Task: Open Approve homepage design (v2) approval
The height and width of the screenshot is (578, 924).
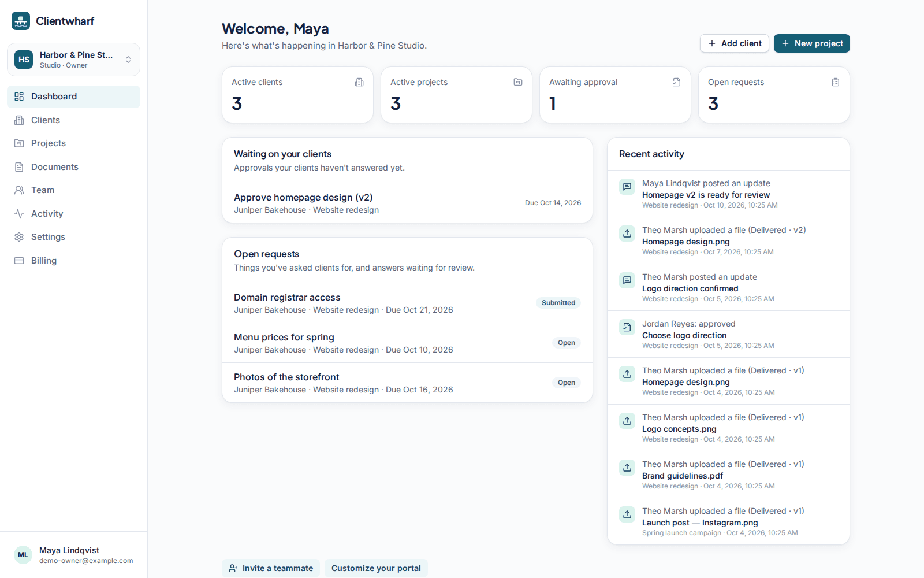Action: [408, 203]
